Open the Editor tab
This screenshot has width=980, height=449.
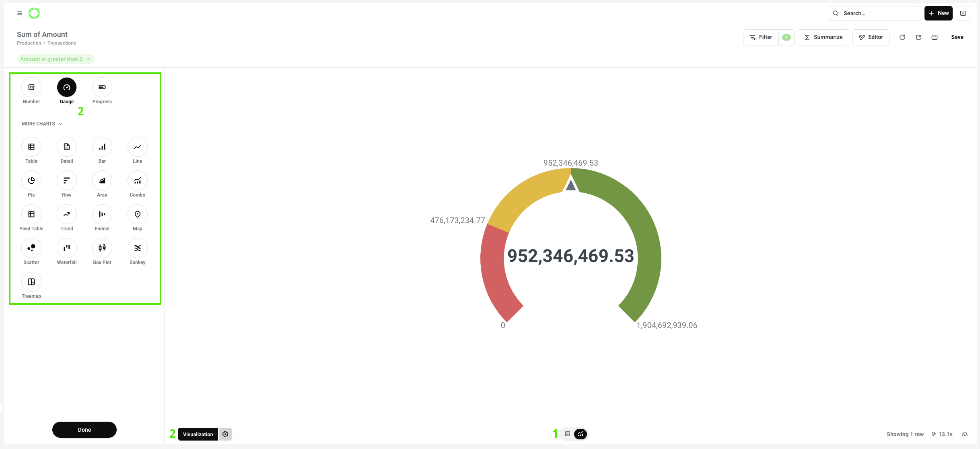871,37
